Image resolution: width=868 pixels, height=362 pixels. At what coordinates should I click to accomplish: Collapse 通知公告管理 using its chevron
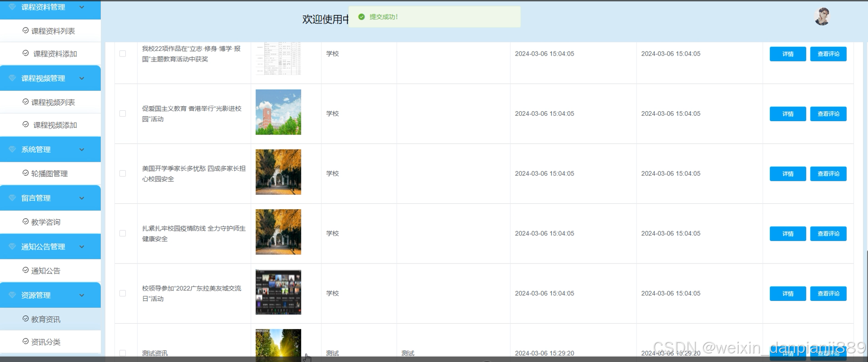coord(82,247)
